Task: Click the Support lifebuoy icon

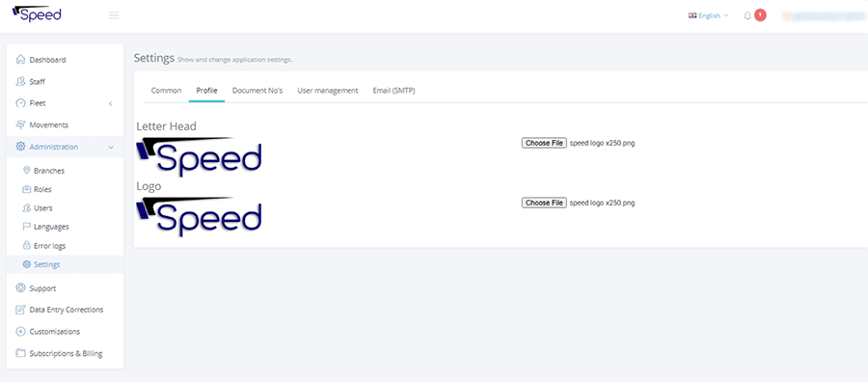Action: [x=20, y=287]
